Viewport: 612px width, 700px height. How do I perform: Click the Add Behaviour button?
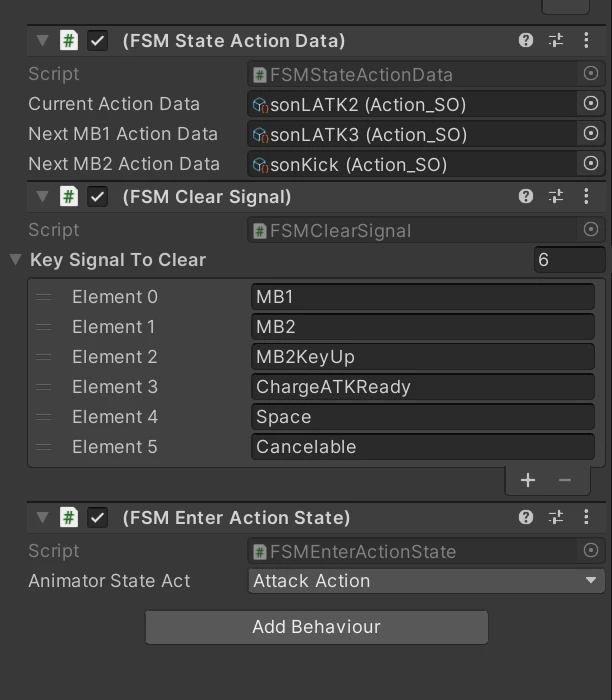pos(316,627)
